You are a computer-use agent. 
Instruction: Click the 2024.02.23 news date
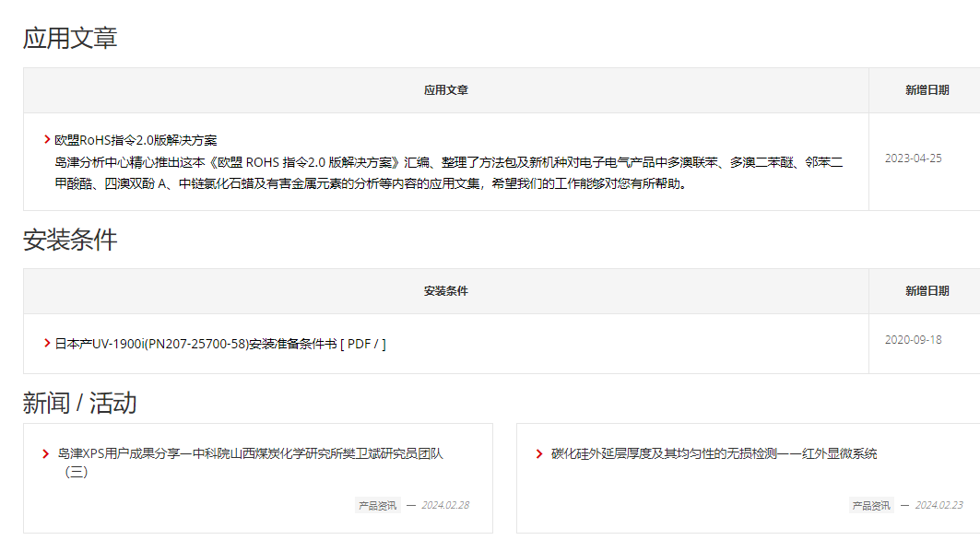coord(939,505)
